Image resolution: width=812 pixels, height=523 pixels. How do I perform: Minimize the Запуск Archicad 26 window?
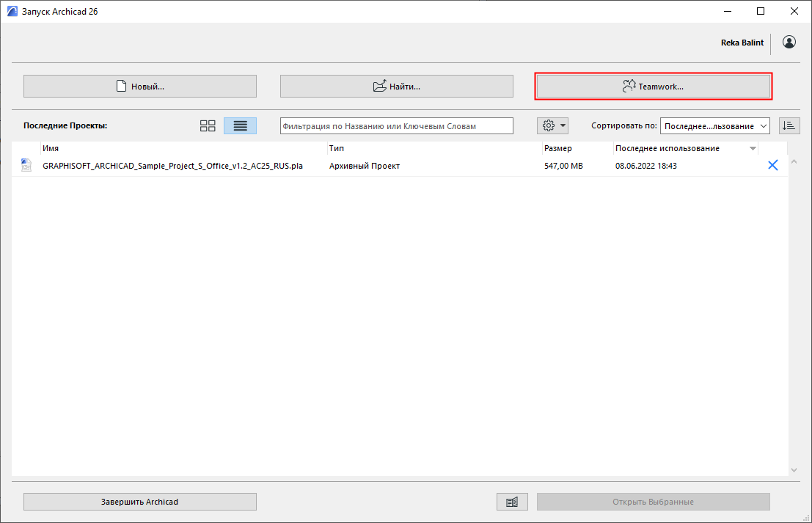click(728, 12)
